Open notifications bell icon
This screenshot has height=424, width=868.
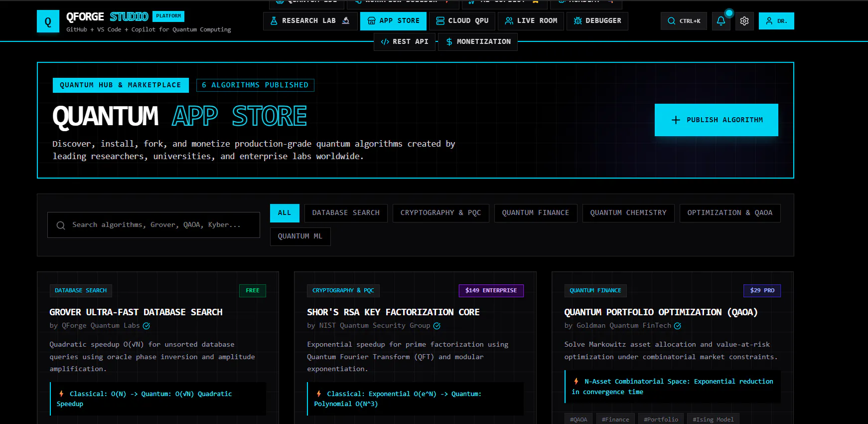(721, 21)
